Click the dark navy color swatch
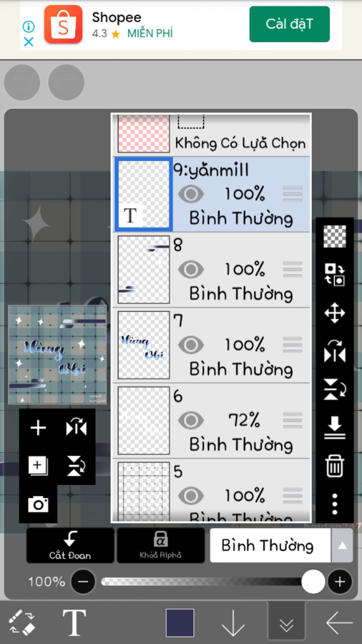 click(x=180, y=623)
